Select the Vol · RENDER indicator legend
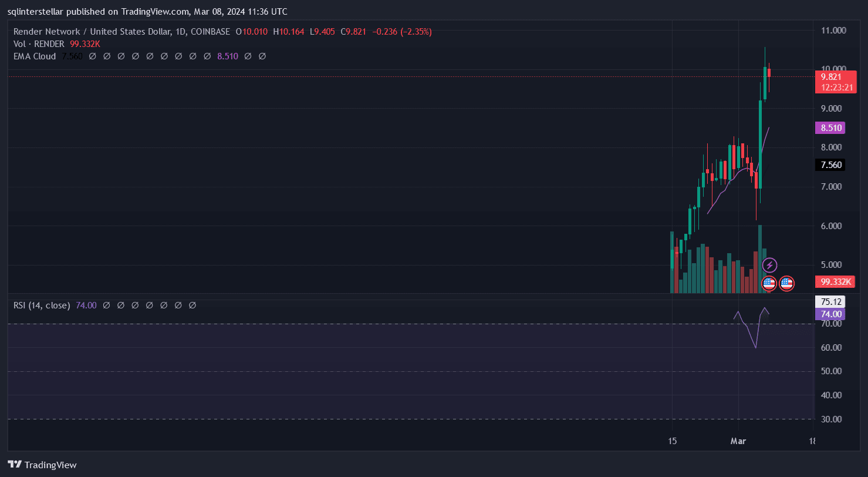 (39, 44)
